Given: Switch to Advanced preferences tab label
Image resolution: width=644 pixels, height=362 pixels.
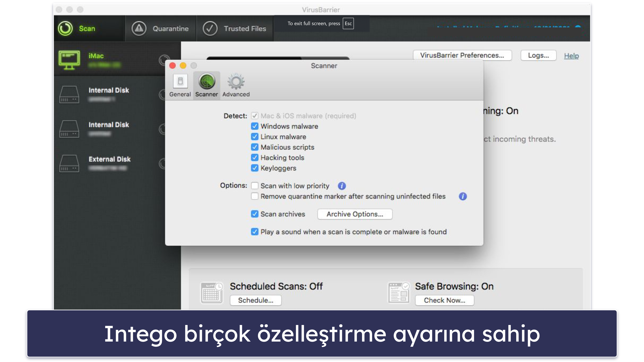Looking at the screenshot, I should pos(236,94).
